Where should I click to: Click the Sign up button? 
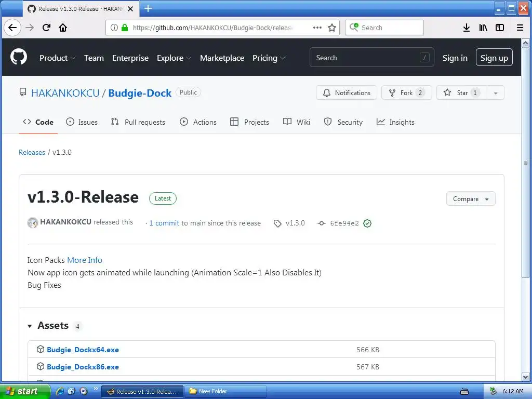(x=494, y=57)
